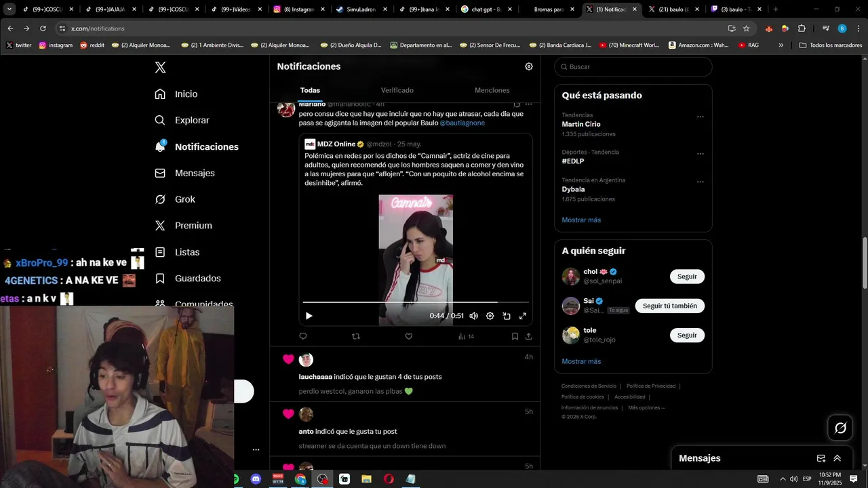
Task: Show hidden system tray icons
Action: pyautogui.click(x=783, y=479)
